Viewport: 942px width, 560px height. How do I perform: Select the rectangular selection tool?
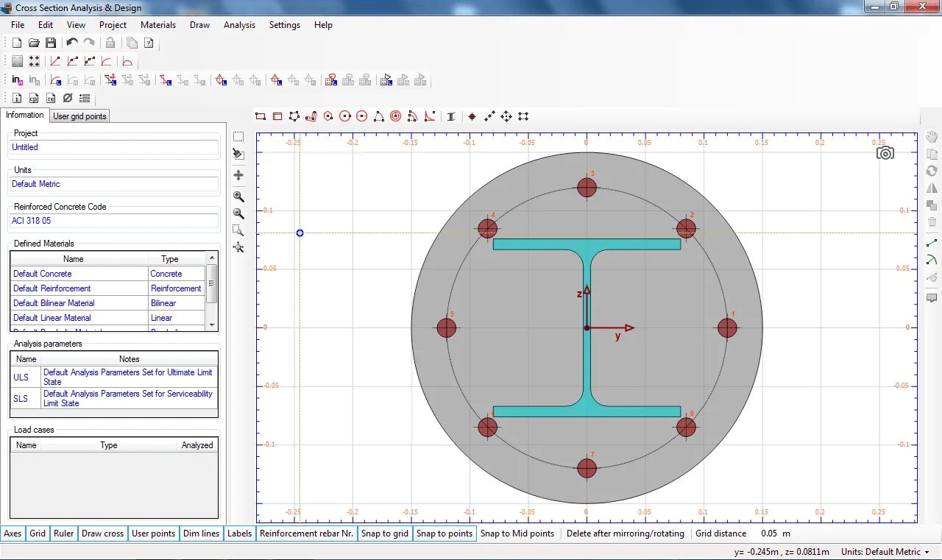(x=238, y=137)
